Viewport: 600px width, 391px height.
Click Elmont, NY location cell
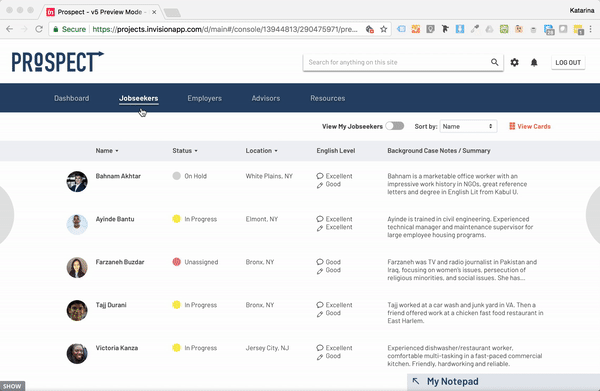click(262, 219)
